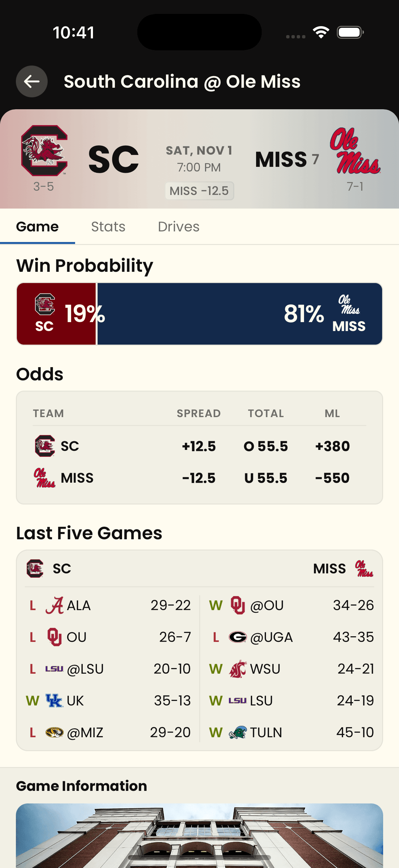Select MISS -12.5 spread in Odds table
Screen dimensions: 399x868
coord(199,478)
